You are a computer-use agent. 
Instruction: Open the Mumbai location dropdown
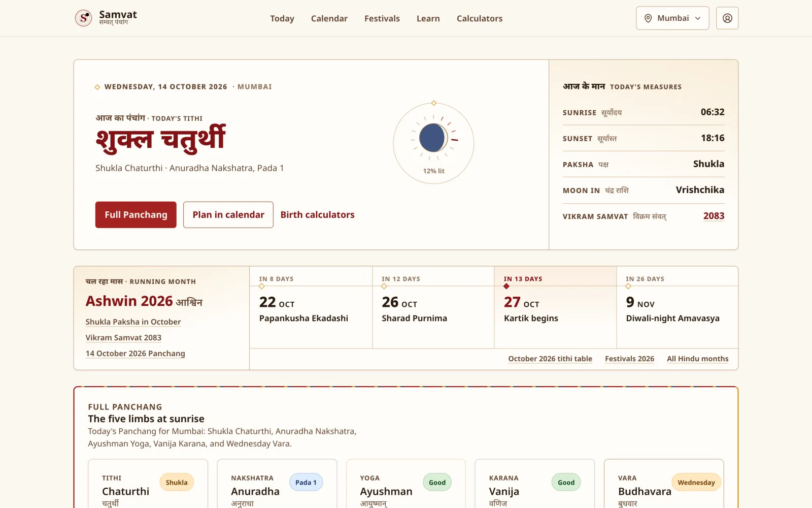(672, 18)
